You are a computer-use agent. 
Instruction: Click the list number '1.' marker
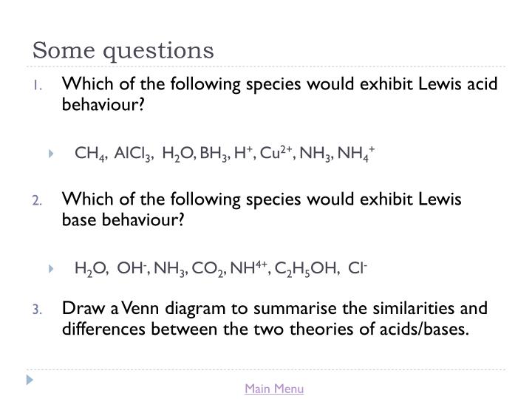click(38, 85)
